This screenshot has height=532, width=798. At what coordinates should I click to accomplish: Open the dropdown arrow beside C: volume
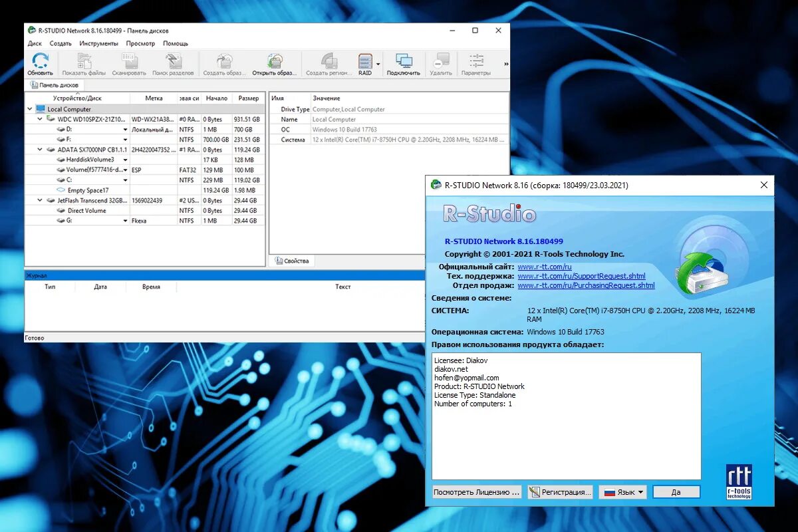pyautogui.click(x=125, y=180)
